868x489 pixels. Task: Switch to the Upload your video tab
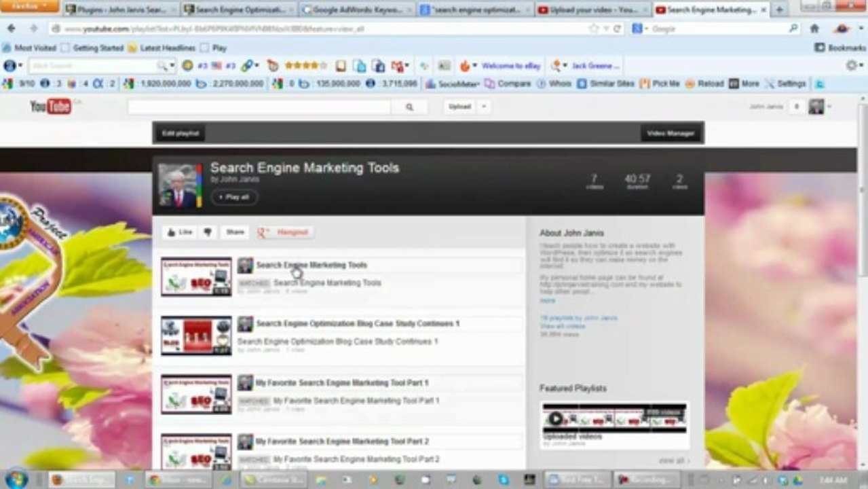click(x=593, y=10)
